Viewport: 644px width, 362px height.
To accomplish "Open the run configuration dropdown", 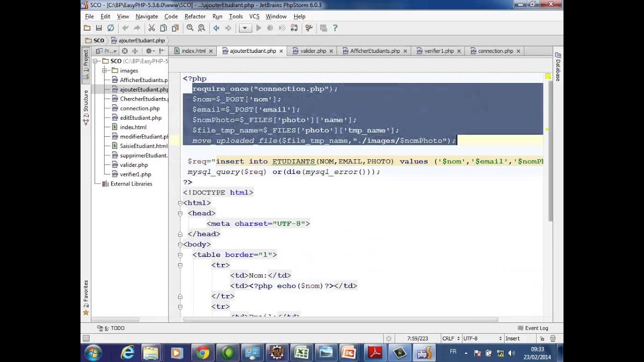I will [x=245, y=28].
